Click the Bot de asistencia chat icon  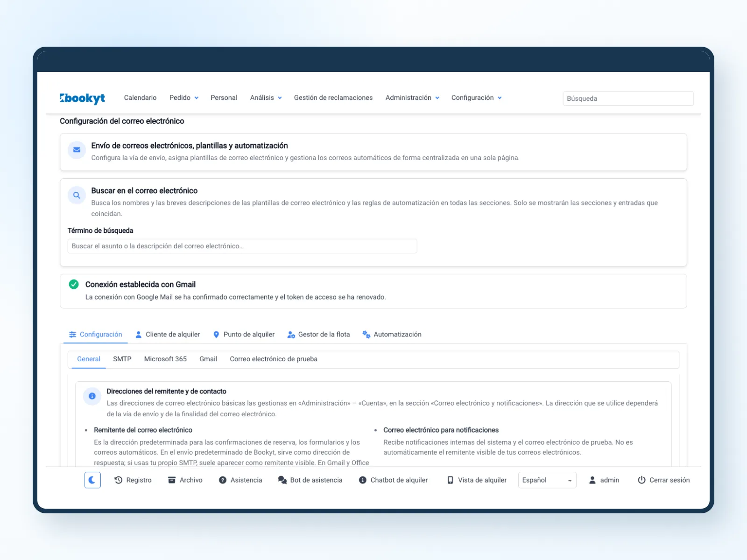point(282,480)
